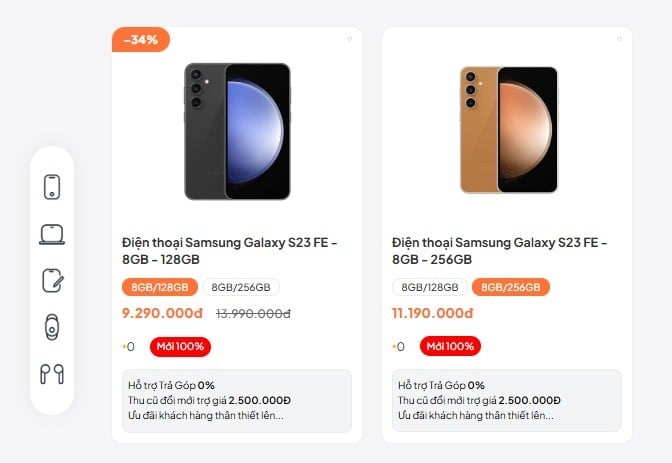Screen dimensions: 672x463
Task: Open the promotion info box on the 256GB card
Action: pyautogui.click(x=507, y=400)
